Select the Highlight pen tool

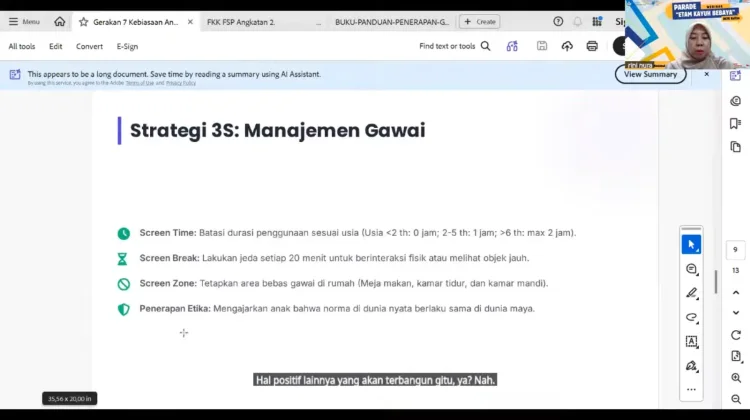(x=691, y=293)
